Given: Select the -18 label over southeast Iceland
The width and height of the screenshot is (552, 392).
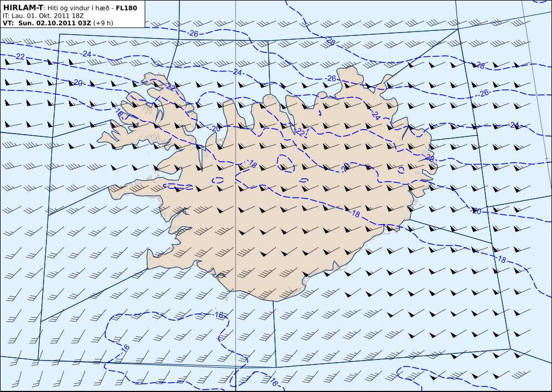Looking at the screenshot, I should (x=355, y=214).
